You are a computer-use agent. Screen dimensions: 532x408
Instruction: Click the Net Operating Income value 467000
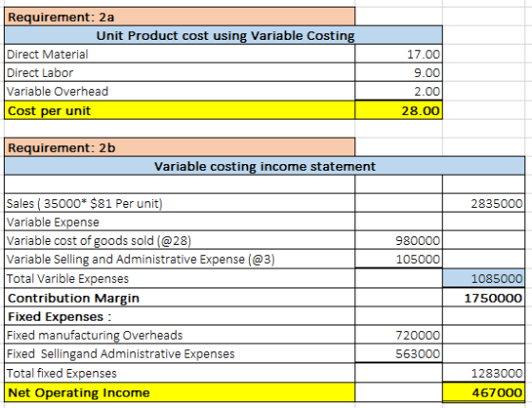coord(484,392)
